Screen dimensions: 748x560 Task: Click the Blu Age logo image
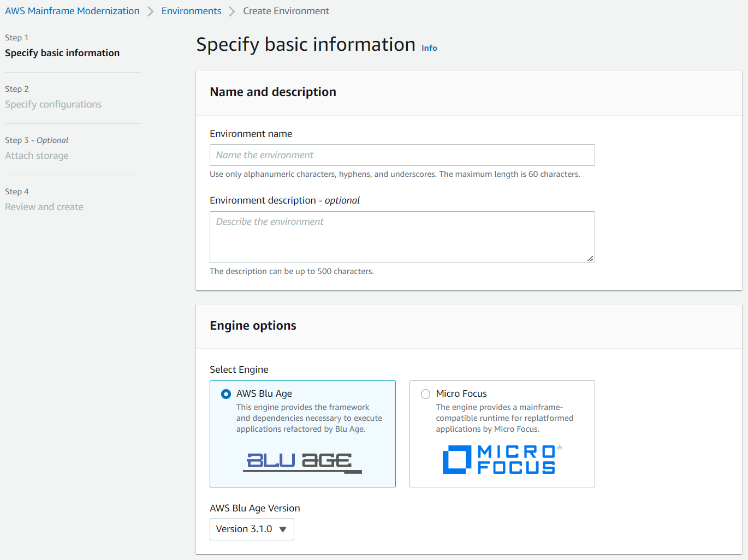pos(302,462)
